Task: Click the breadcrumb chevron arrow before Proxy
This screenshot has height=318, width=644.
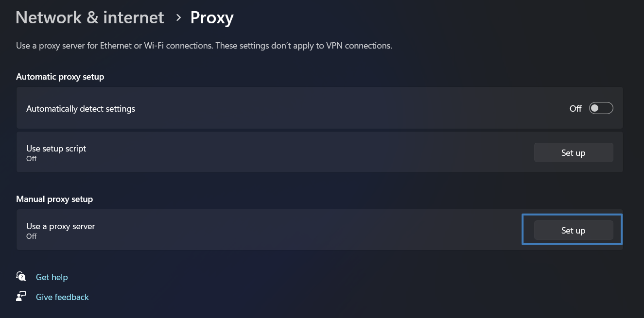Action: click(x=178, y=18)
